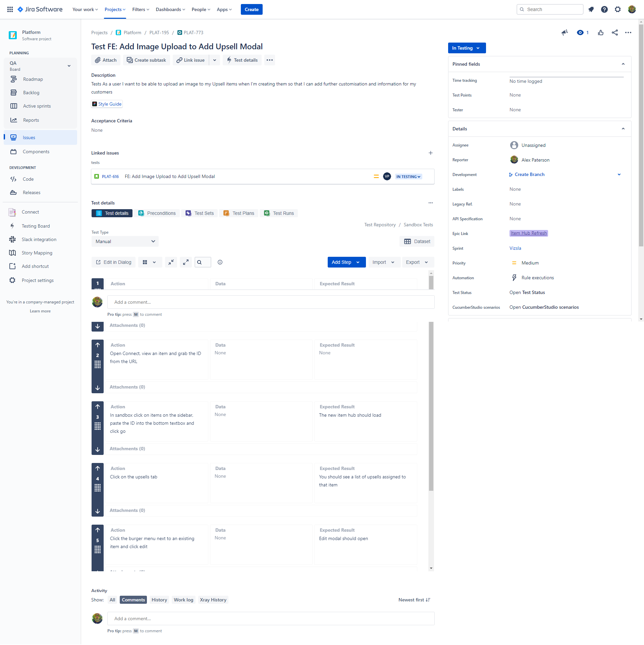644x645 pixels.
Task: Open the Releases page
Action: [x=31, y=192]
